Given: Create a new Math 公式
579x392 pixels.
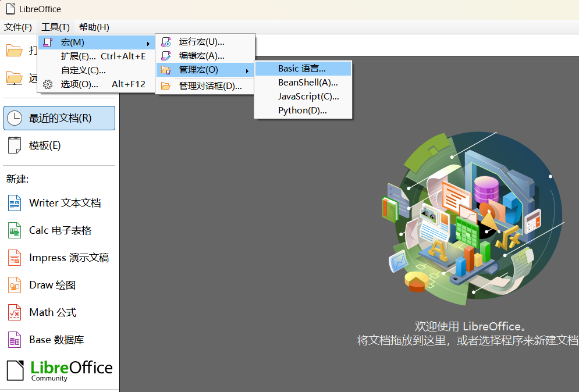Looking at the screenshot, I should pyautogui.click(x=52, y=312).
